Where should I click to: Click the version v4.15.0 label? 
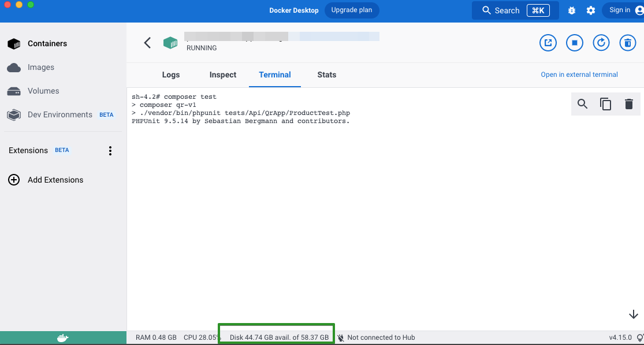coord(620,337)
